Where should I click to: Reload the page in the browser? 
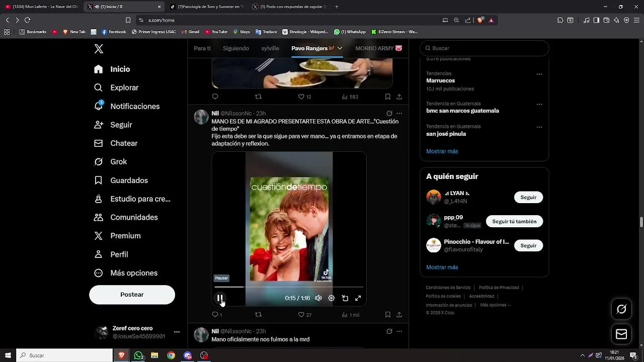(x=27, y=20)
